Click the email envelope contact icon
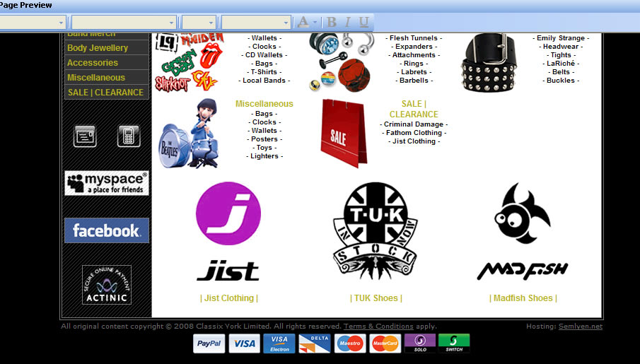The image size is (640, 364). coord(85,136)
